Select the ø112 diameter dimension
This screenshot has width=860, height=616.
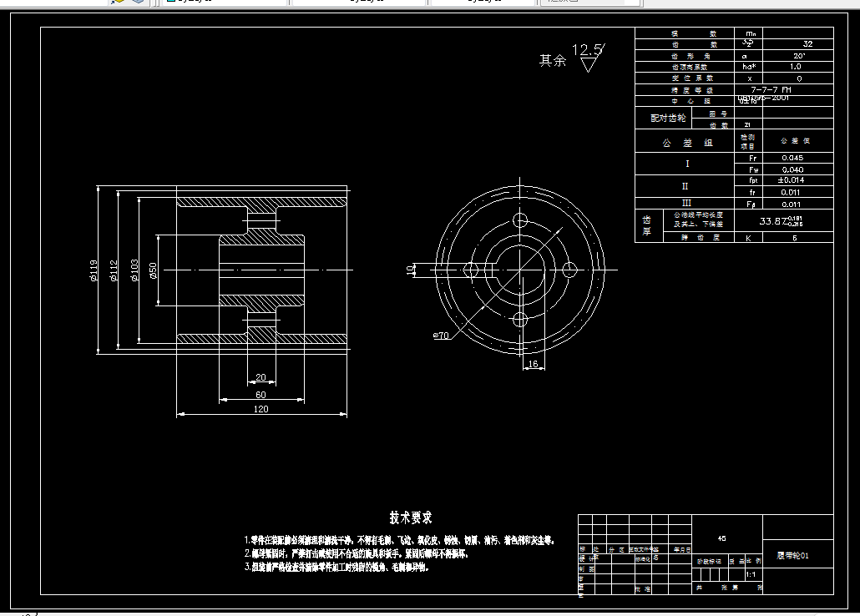(x=114, y=270)
